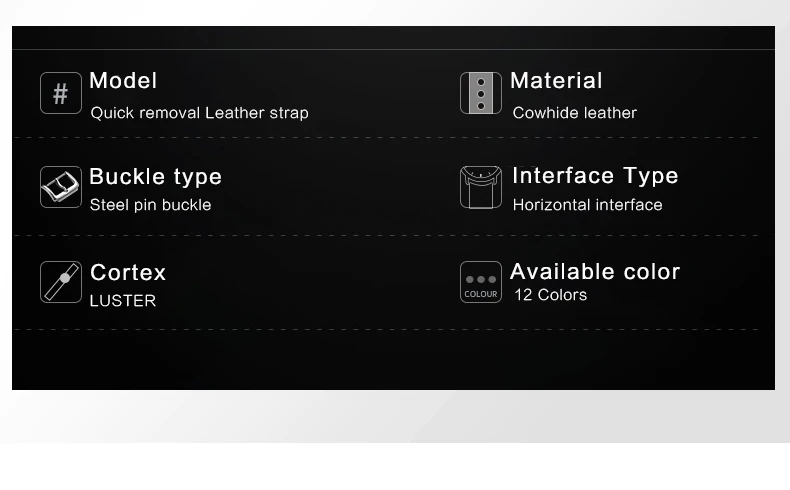Click the Material strap holes icon

coord(481,93)
